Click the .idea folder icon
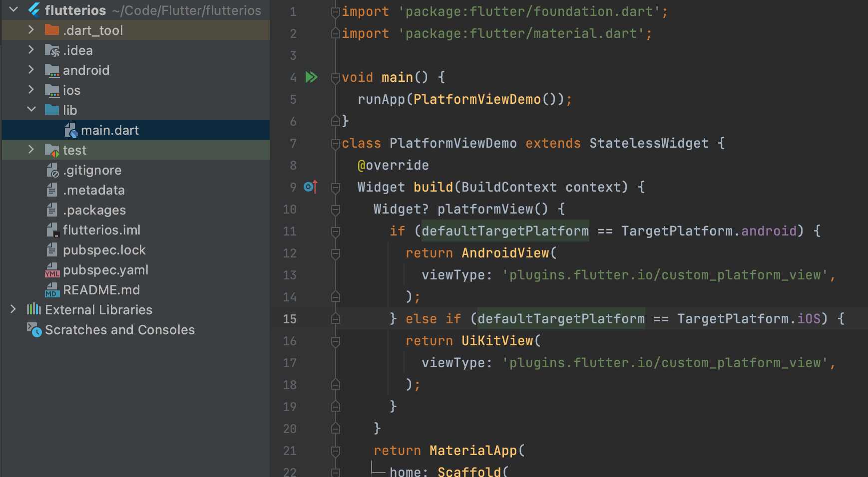Screen dimensions: 868x477 (x=52, y=50)
